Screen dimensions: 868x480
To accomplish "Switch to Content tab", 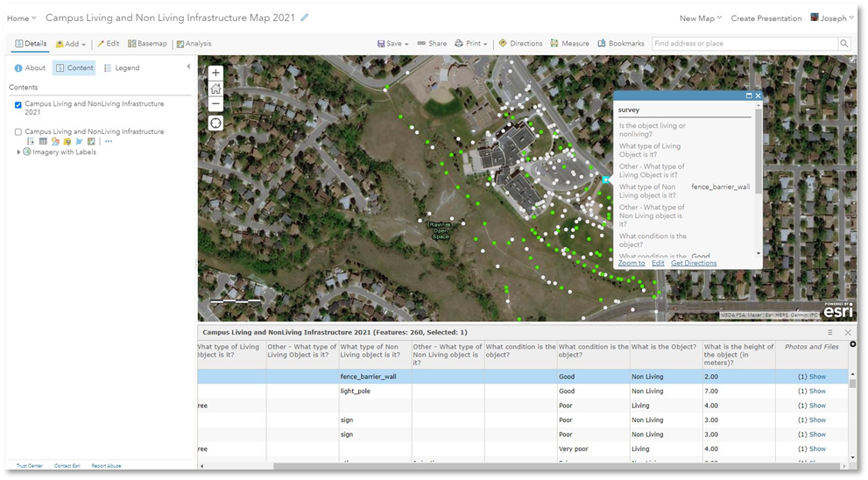I will point(74,67).
